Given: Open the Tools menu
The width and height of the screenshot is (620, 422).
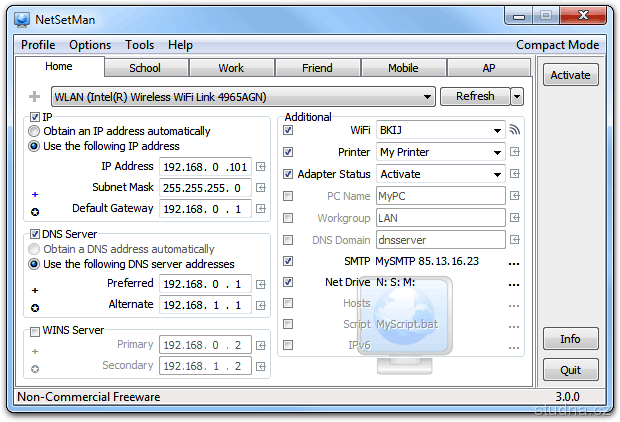Looking at the screenshot, I should coord(140,45).
